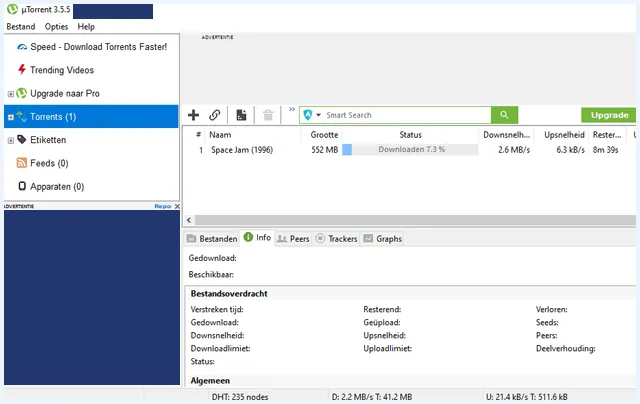Image resolution: width=640 pixels, height=404 pixels.
Task: Click the 2.6 MB/s download speed cell
Action: pyautogui.click(x=514, y=150)
